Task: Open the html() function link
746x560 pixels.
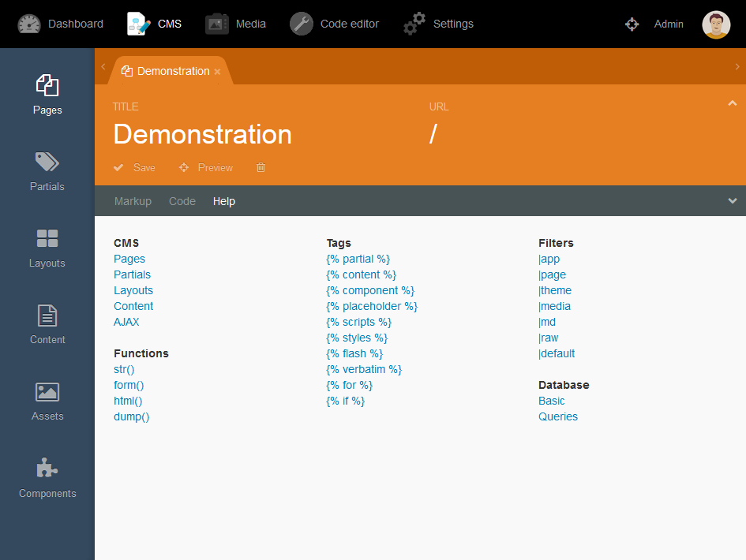Action: tap(128, 401)
